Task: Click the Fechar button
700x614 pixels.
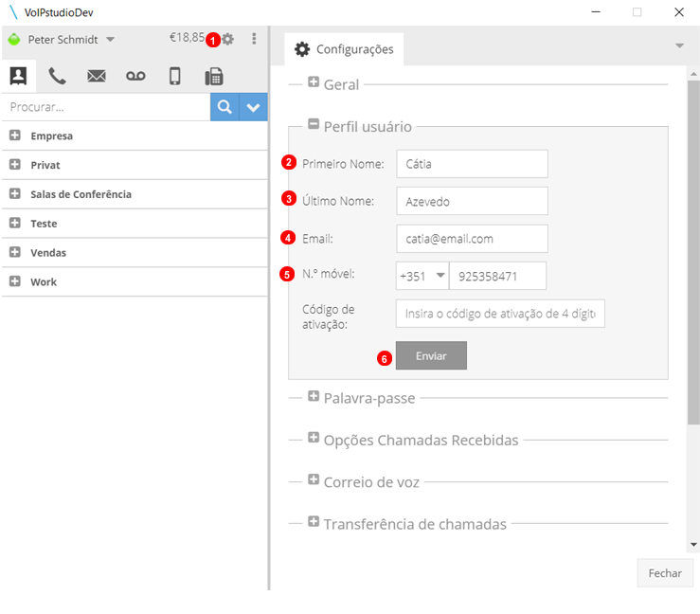Action: click(665, 573)
